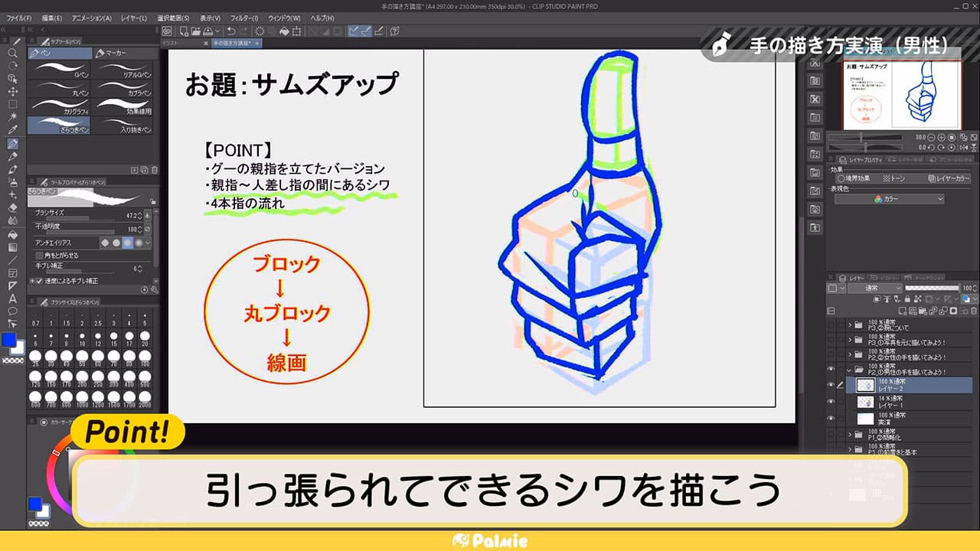Expand P3_②腕について layer folder

click(x=851, y=325)
